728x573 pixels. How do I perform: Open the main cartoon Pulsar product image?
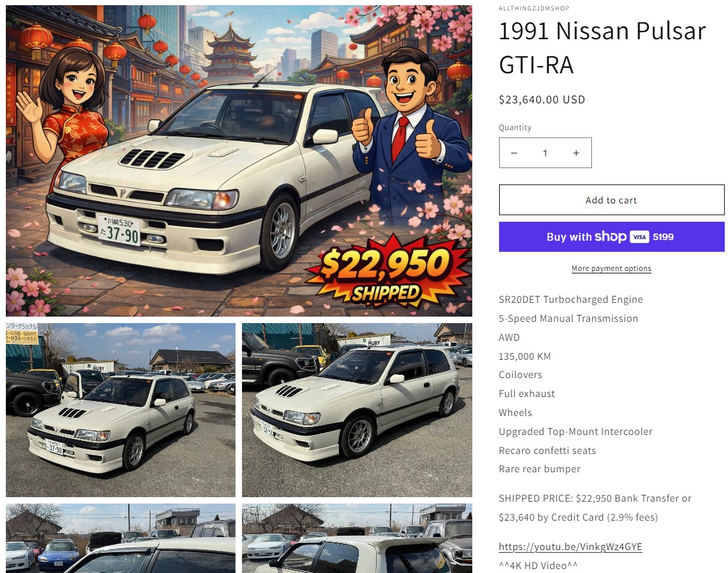click(239, 161)
